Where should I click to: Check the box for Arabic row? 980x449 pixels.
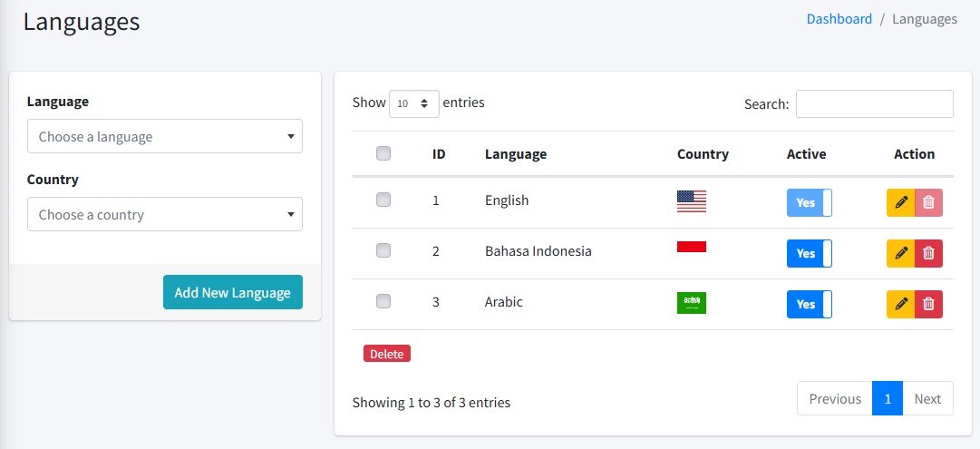(x=383, y=301)
